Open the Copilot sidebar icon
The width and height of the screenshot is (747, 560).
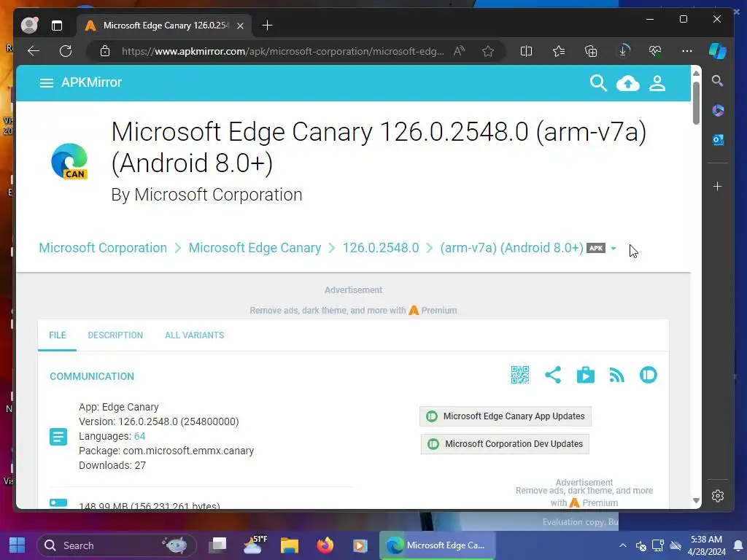click(718, 51)
